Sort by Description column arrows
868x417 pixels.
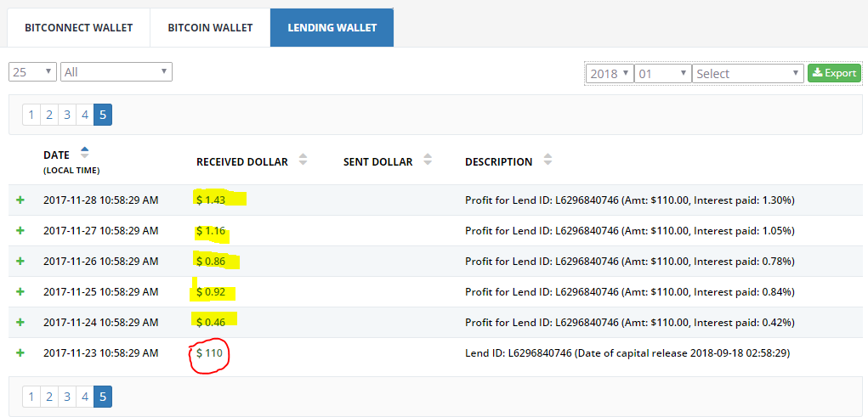(x=547, y=160)
